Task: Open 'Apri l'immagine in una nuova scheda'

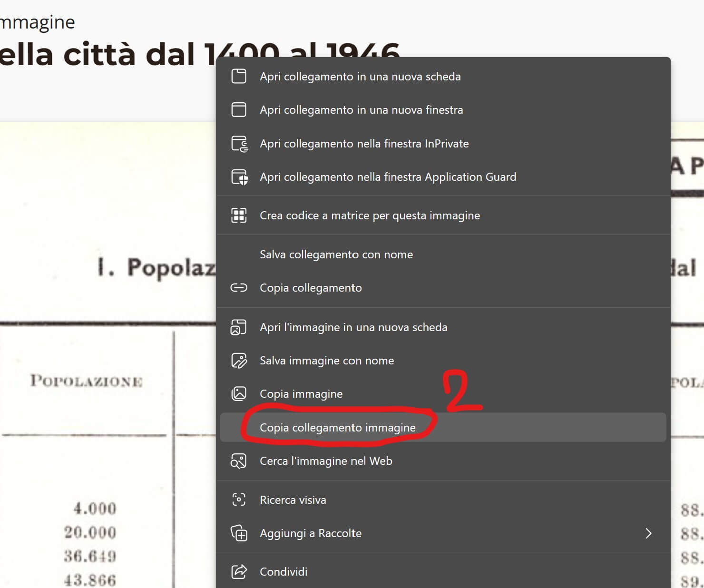Action: point(353,327)
